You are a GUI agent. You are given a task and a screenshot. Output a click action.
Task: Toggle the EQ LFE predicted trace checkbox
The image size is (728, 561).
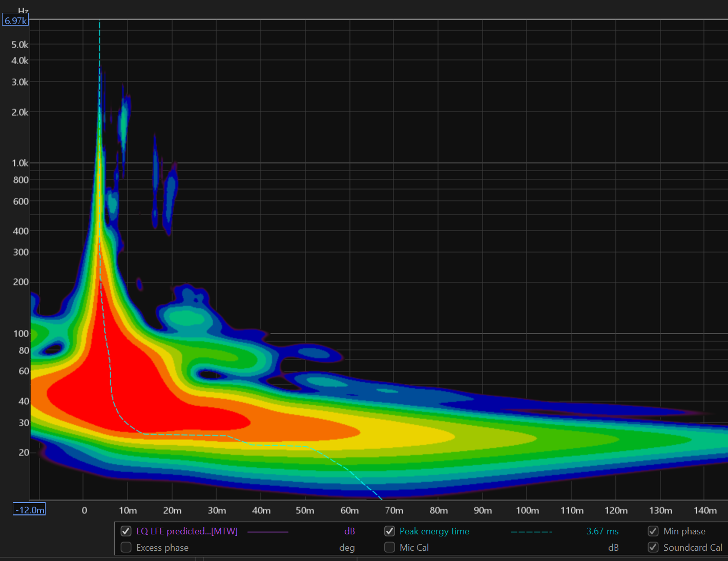click(x=126, y=531)
